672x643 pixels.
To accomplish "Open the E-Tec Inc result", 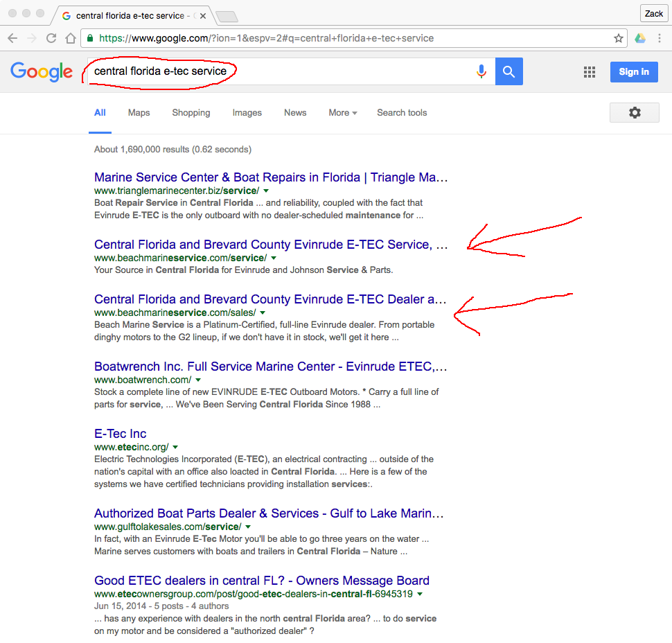I will tap(121, 434).
